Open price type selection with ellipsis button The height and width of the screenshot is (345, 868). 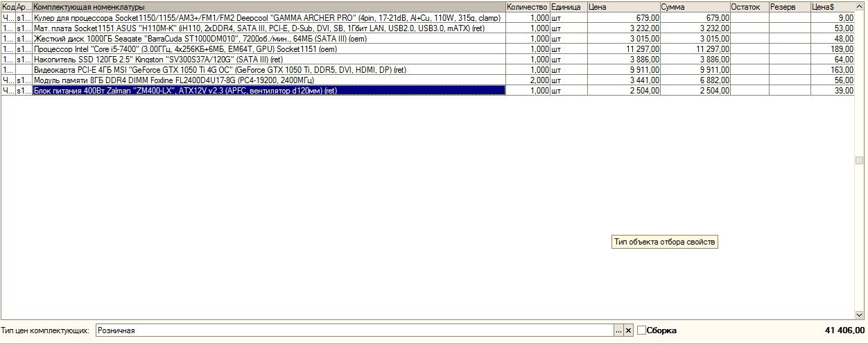point(618,331)
